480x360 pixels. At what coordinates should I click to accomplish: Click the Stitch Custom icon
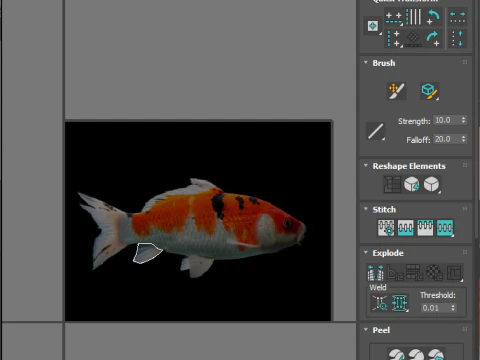click(x=445, y=228)
